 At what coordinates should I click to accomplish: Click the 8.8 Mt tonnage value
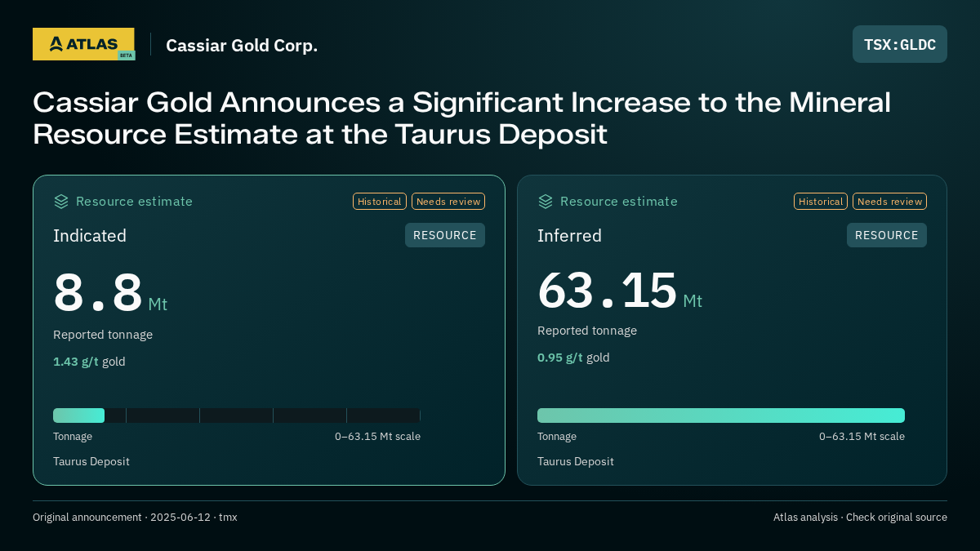[x=110, y=293]
